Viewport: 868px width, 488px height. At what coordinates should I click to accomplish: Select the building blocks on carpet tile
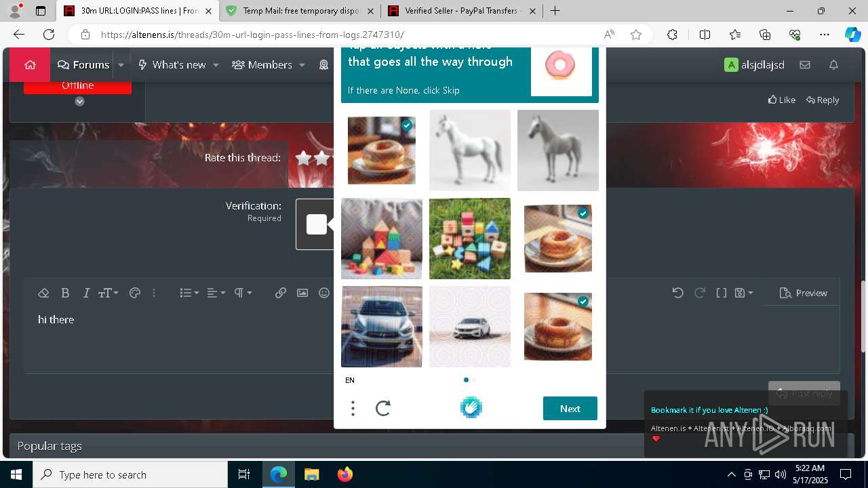tap(382, 239)
